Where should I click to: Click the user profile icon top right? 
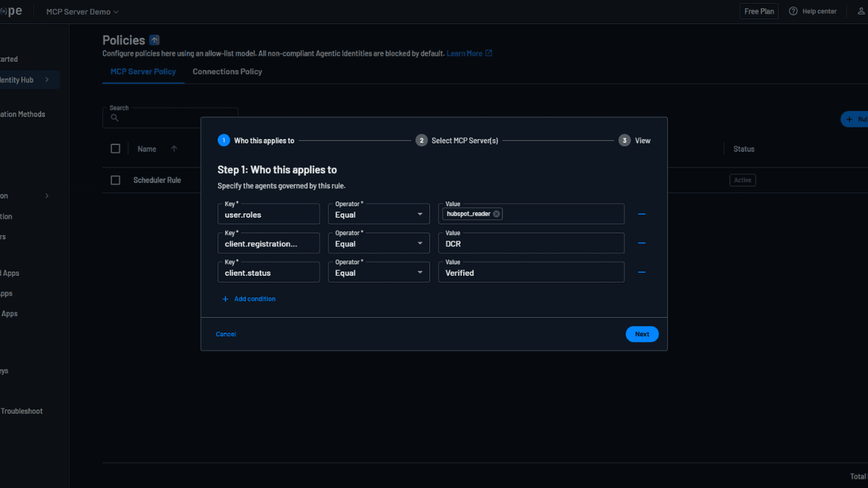click(x=860, y=11)
